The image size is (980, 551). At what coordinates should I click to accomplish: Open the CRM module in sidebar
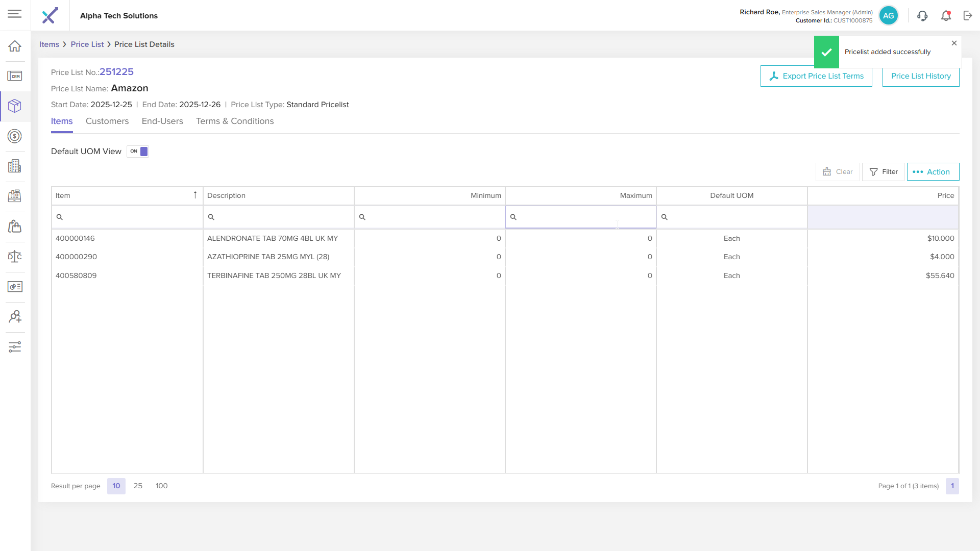point(15,76)
